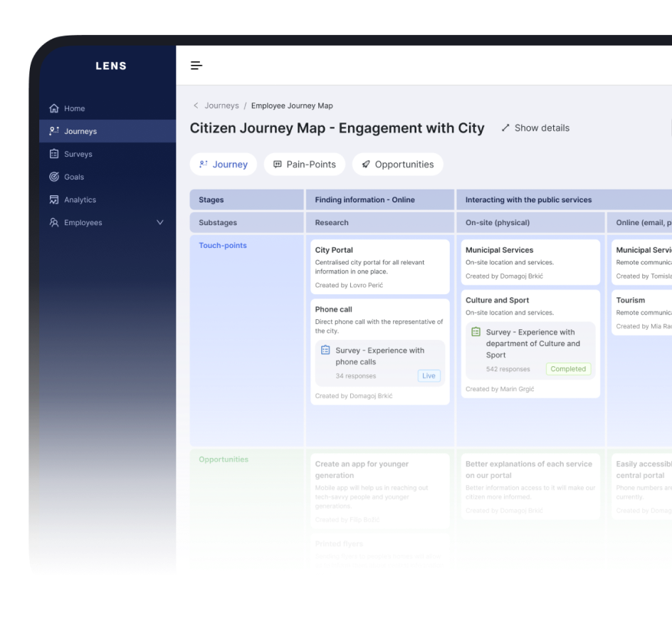Select the Surveys sidebar icon

click(54, 154)
